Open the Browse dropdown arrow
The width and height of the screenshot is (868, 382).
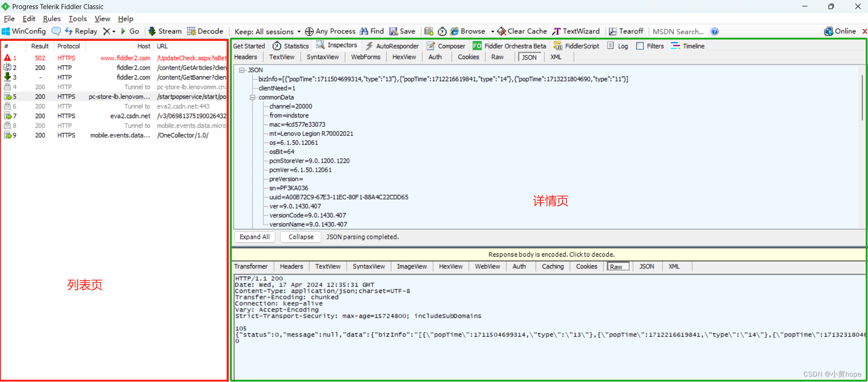coord(492,31)
